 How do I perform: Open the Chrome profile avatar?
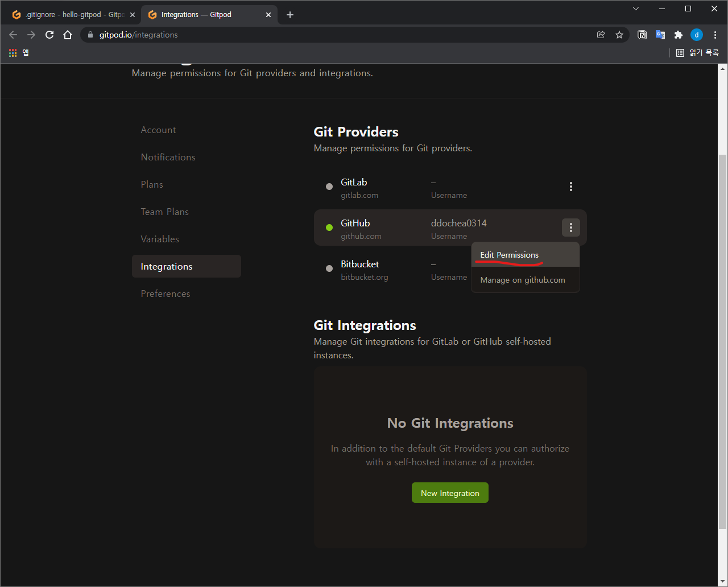(x=697, y=35)
